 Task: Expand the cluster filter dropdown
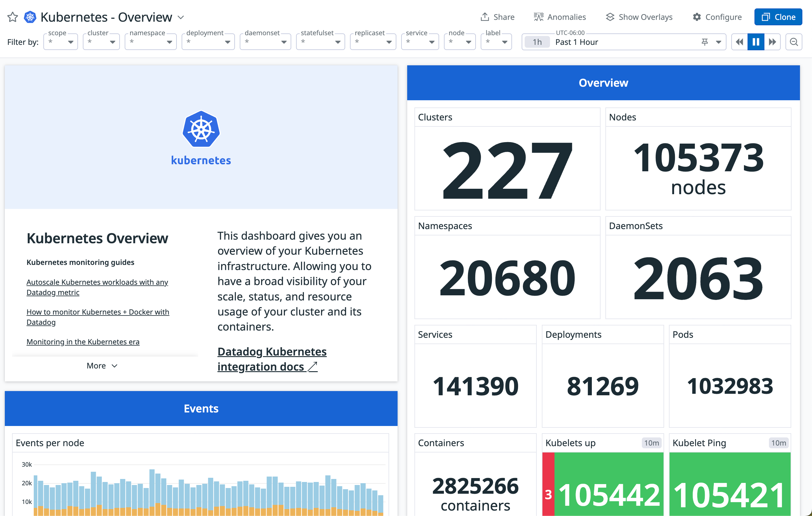point(101,42)
